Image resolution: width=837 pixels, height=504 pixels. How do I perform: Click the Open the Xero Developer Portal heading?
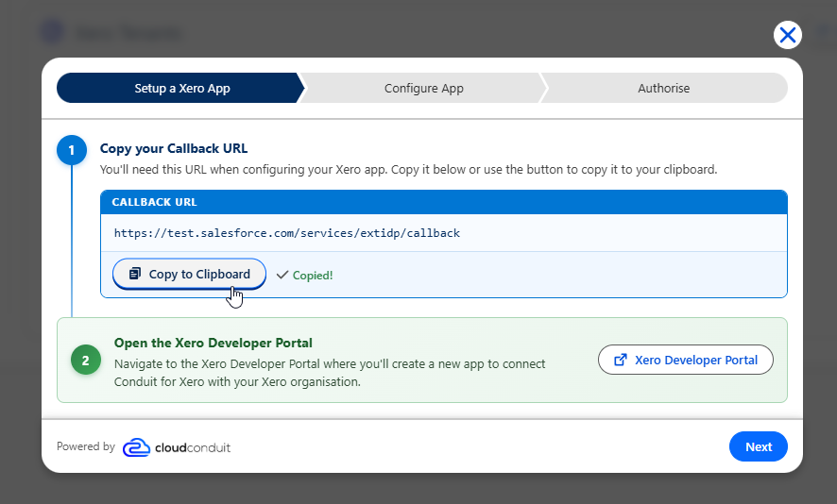[213, 343]
